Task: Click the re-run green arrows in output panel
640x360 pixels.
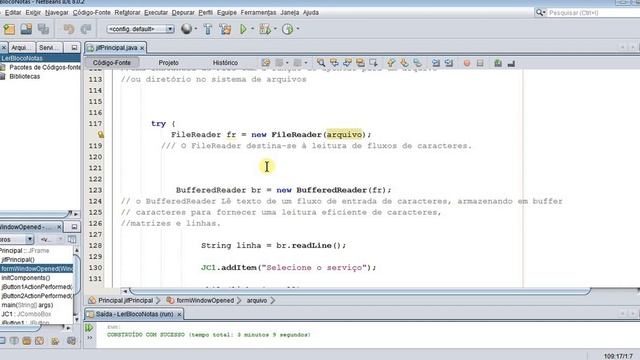Action: tap(89, 328)
